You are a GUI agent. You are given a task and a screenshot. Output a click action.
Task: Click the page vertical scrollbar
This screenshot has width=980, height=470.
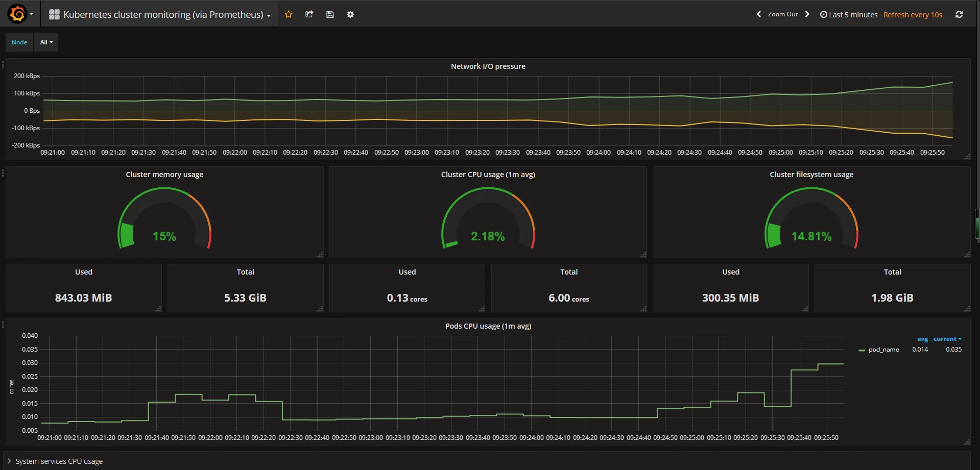977,224
